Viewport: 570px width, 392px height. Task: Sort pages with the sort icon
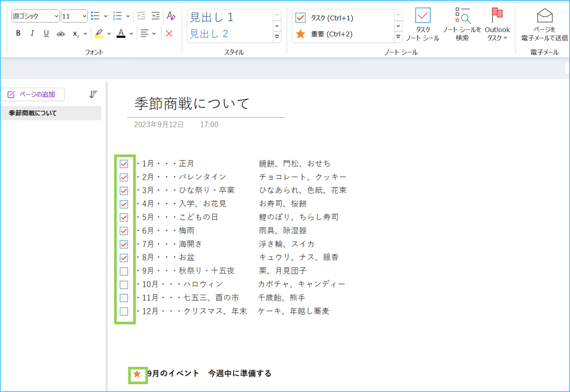pyautogui.click(x=93, y=94)
